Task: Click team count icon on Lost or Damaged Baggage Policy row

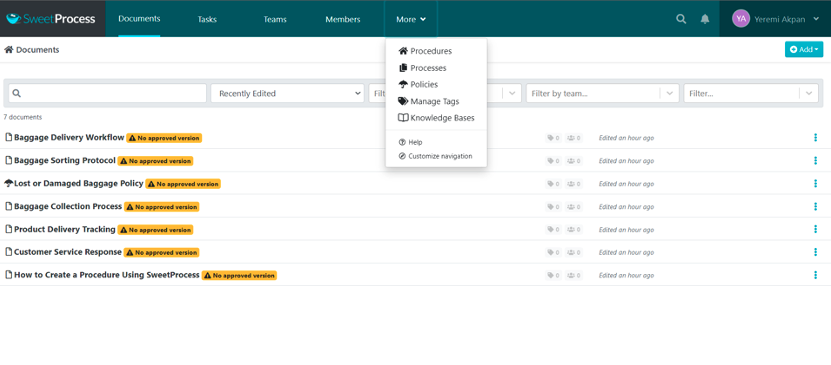Action: (573, 184)
